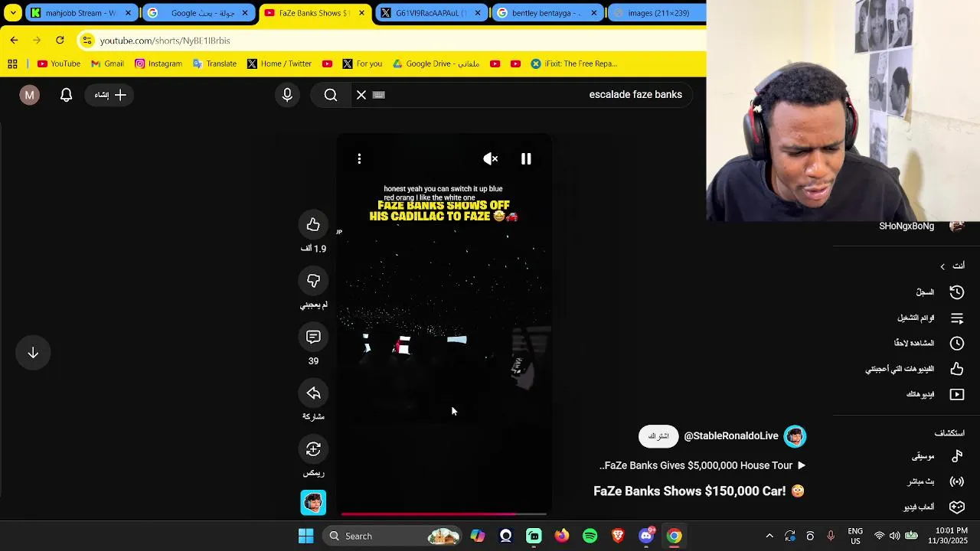Open the @StableRonaldoLive channel name
The height and width of the screenshot is (551, 980).
pyautogui.click(x=731, y=436)
